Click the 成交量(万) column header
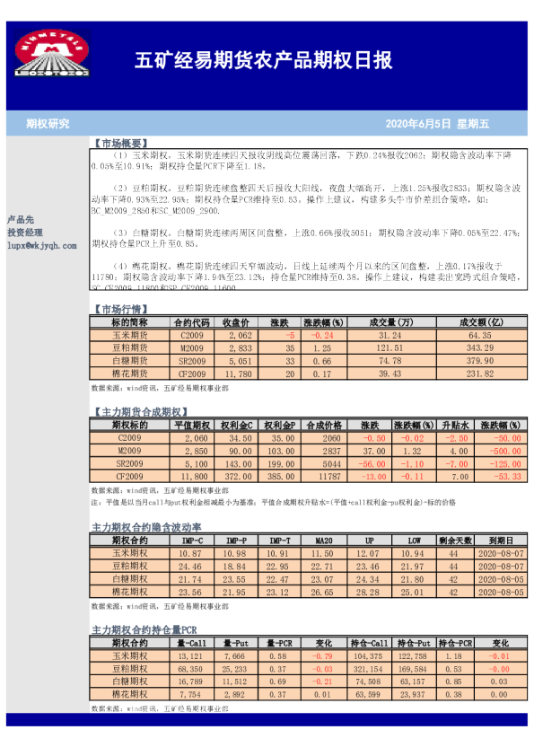Viewport: 534px width, 756px height. point(391,322)
